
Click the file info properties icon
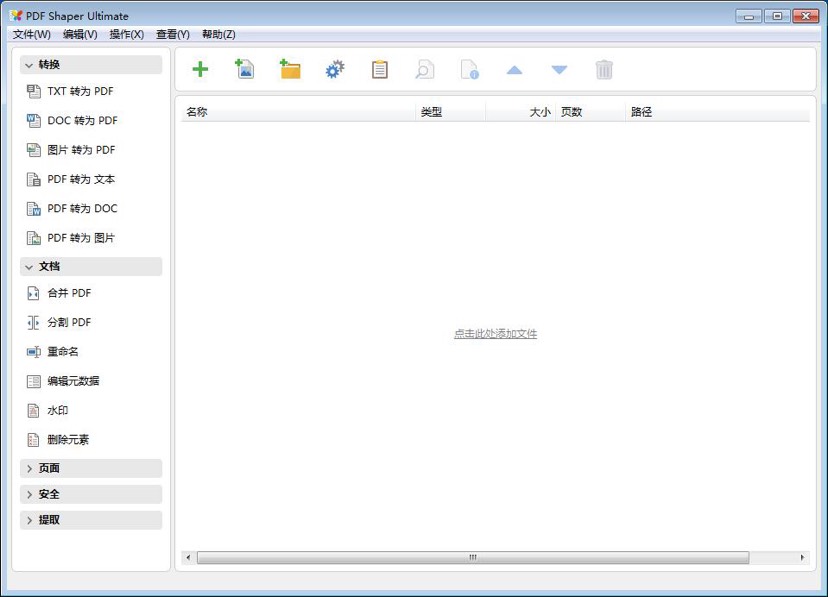469,69
